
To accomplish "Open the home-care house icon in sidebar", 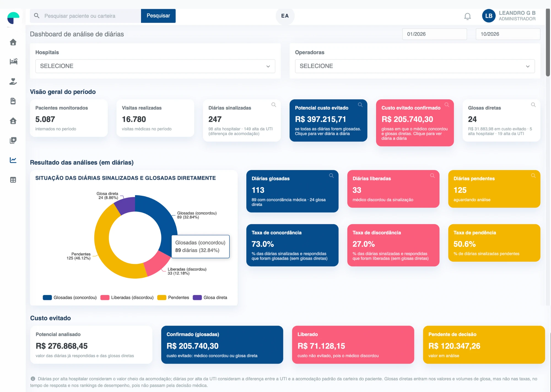I will coord(13,121).
